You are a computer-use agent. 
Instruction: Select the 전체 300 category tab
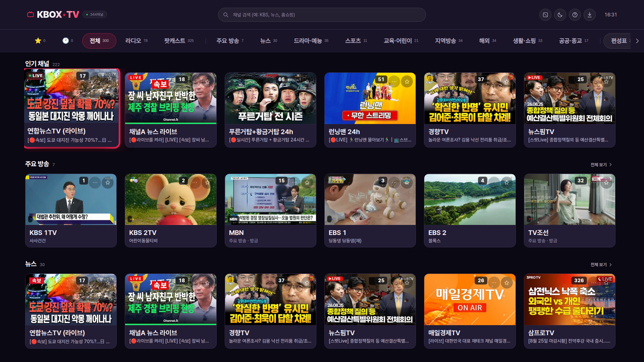(x=99, y=41)
